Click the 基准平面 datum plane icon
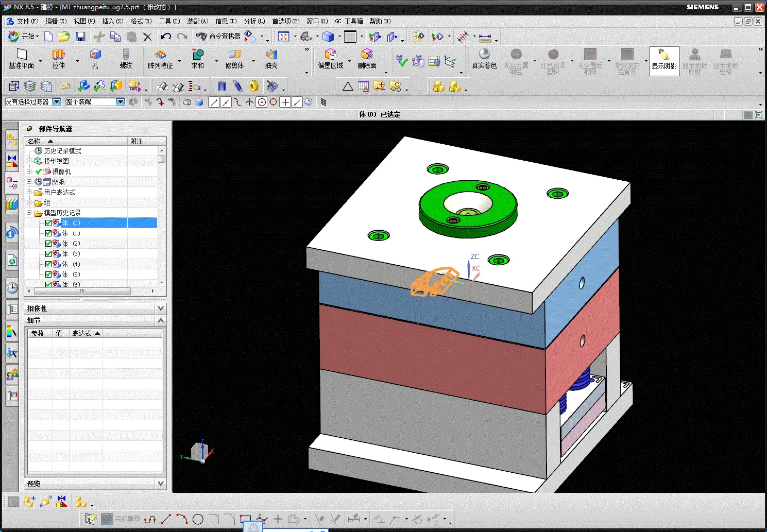Image resolution: width=767 pixels, height=532 pixels. click(22, 55)
